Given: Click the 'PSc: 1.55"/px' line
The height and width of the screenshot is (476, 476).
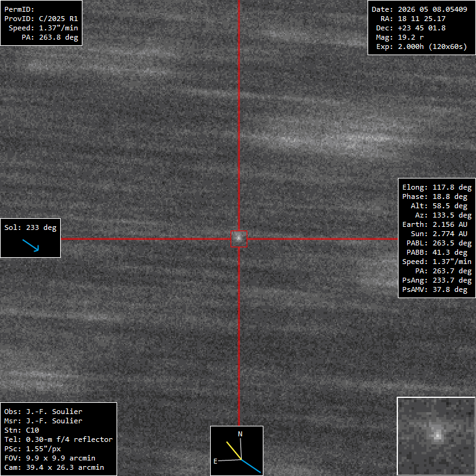Looking at the screenshot, I should coord(32,449).
